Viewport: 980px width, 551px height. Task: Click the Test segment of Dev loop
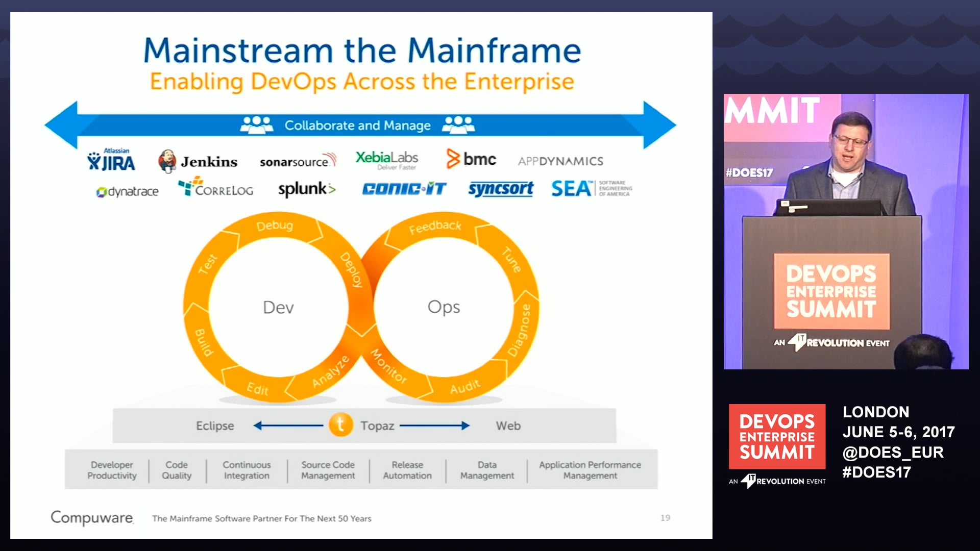tap(208, 264)
